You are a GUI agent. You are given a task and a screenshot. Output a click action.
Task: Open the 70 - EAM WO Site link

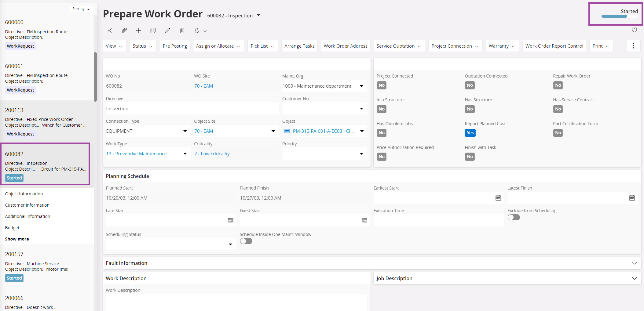click(203, 86)
